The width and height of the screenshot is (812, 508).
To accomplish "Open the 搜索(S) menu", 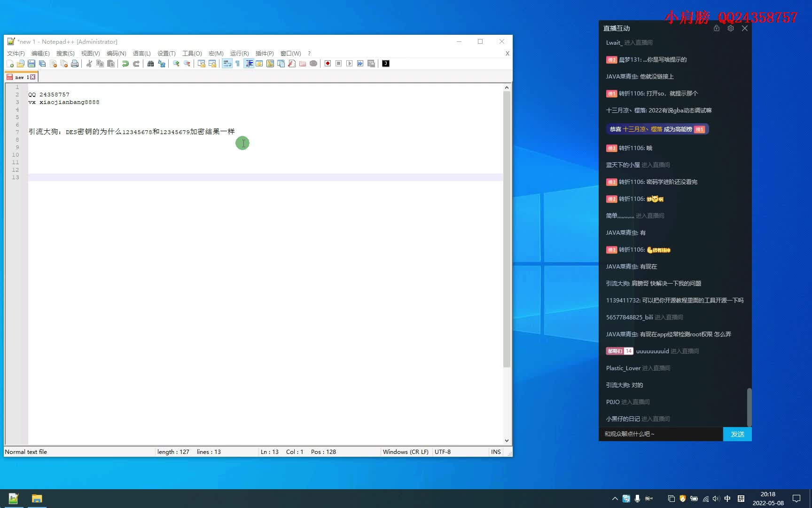I will pyautogui.click(x=65, y=53).
